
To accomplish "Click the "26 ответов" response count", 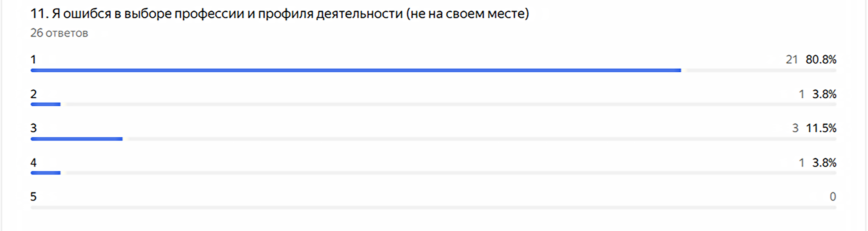I will point(59,33).
